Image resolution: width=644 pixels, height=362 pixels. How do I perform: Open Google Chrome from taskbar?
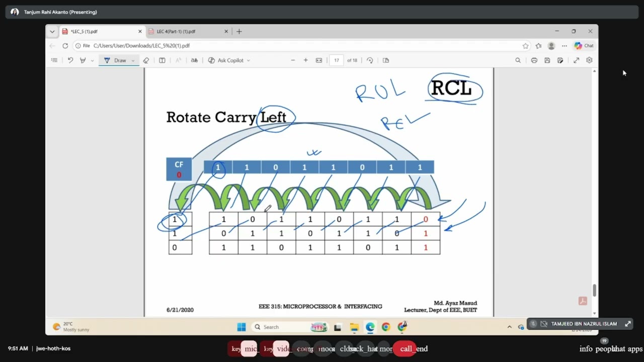[386, 327]
